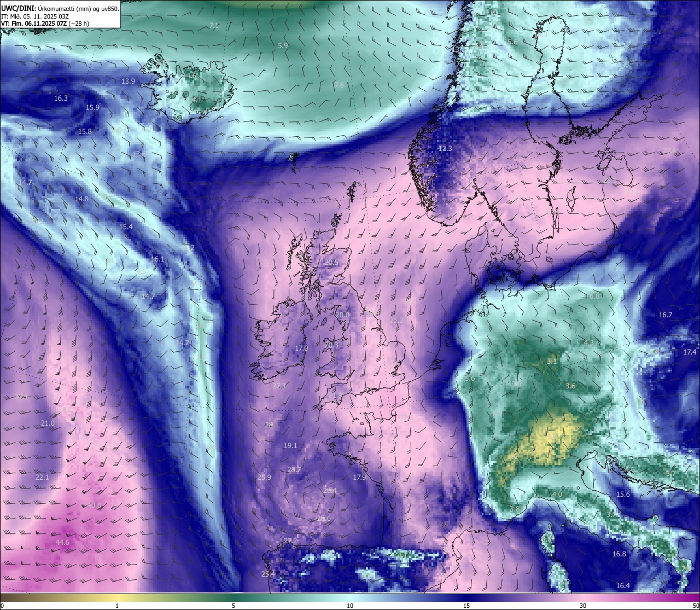Click the 16.1 value label
The width and height of the screenshot is (700, 610).
157,259
